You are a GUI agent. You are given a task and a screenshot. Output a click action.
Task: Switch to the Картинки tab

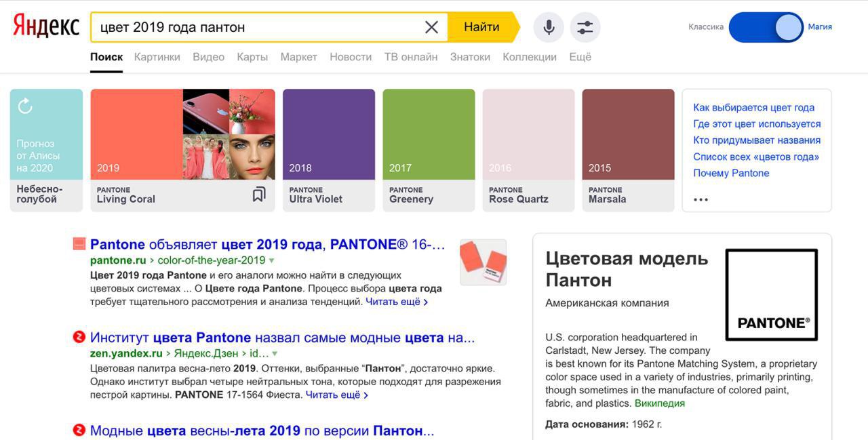point(157,57)
